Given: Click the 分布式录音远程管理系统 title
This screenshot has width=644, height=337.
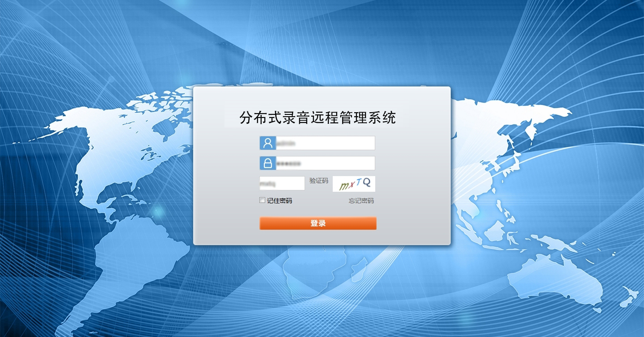Looking at the screenshot, I should (318, 118).
